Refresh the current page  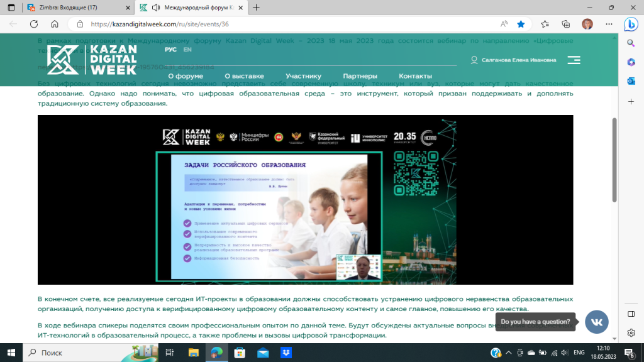tap(34, 25)
